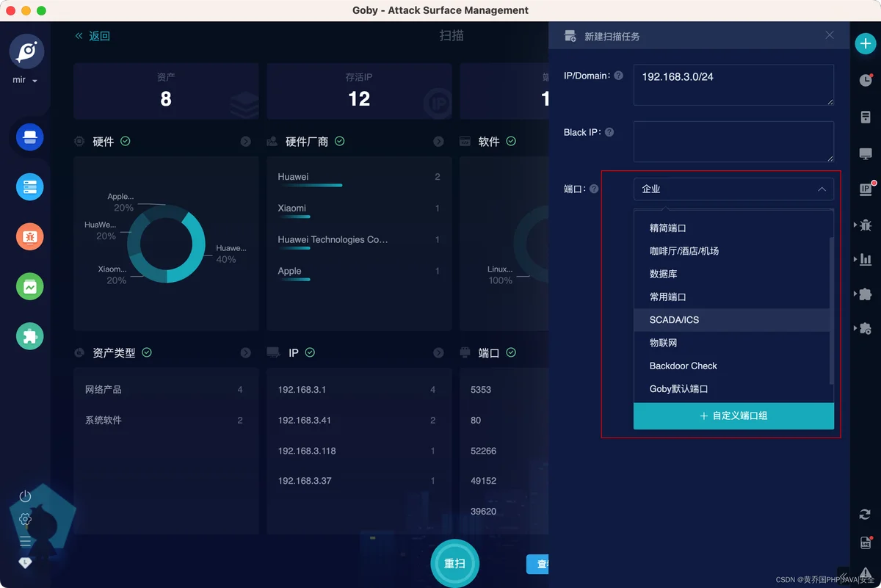Open the bar chart report icon in right sidebar
The width and height of the screenshot is (881, 588).
866,259
